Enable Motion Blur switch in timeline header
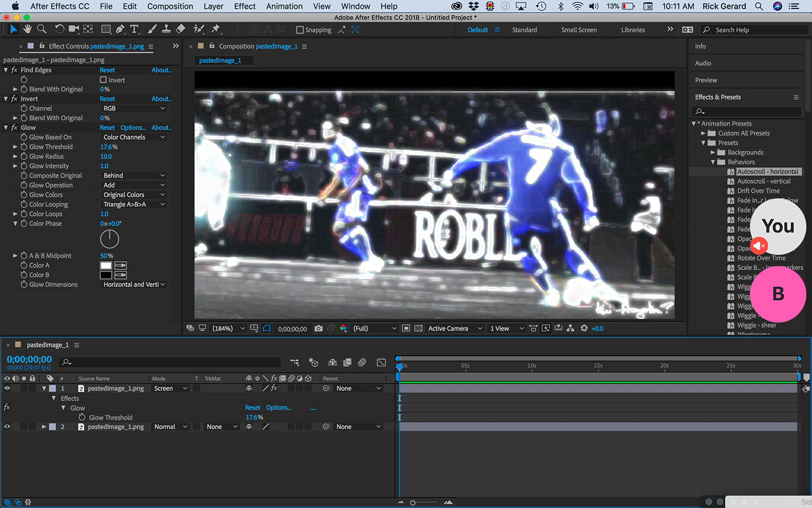The height and width of the screenshot is (508, 812). pyautogui.click(x=362, y=362)
